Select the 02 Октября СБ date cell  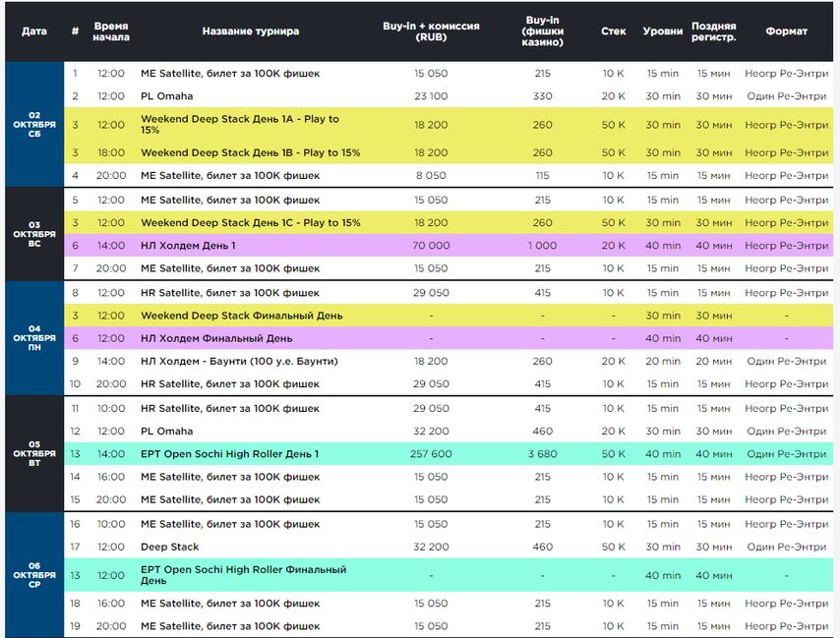(x=33, y=125)
